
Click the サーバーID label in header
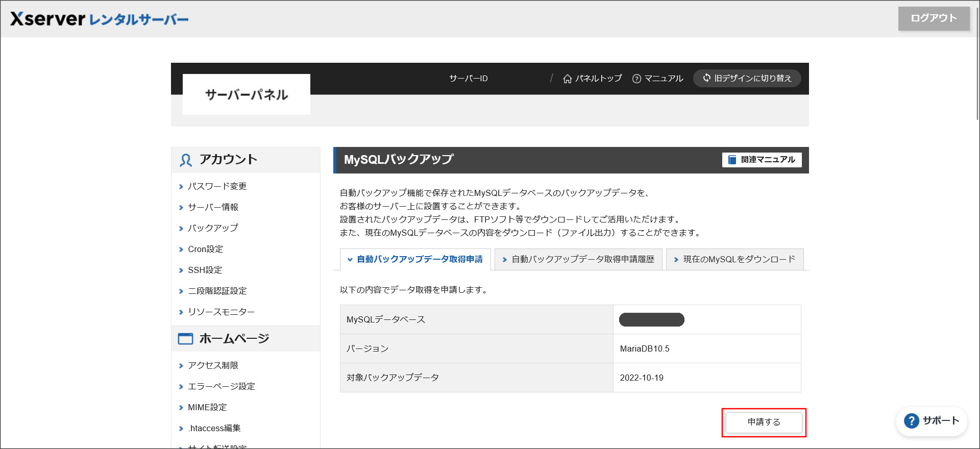click(x=469, y=79)
